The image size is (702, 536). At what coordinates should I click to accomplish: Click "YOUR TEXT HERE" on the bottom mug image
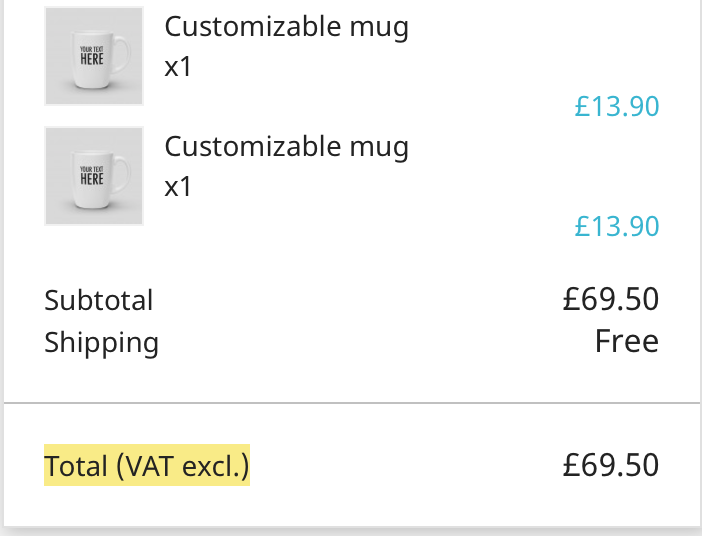click(x=92, y=175)
